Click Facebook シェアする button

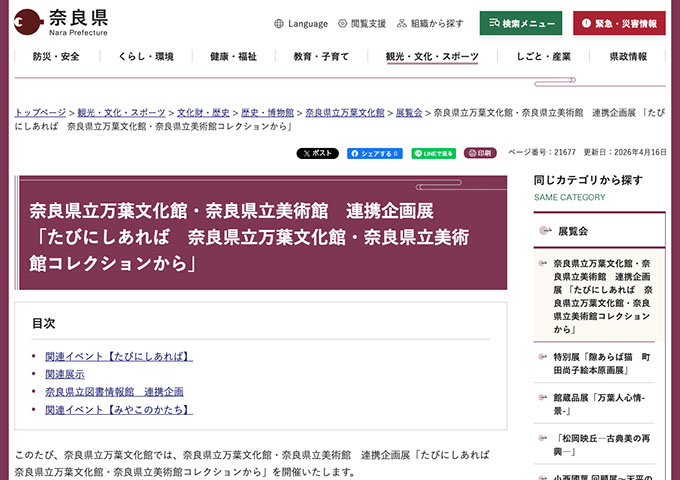click(375, 153)
